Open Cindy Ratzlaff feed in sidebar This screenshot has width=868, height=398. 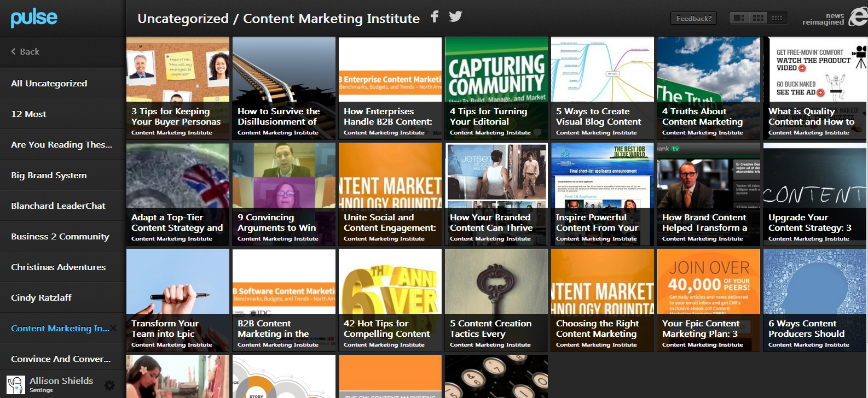click(41, 297)
